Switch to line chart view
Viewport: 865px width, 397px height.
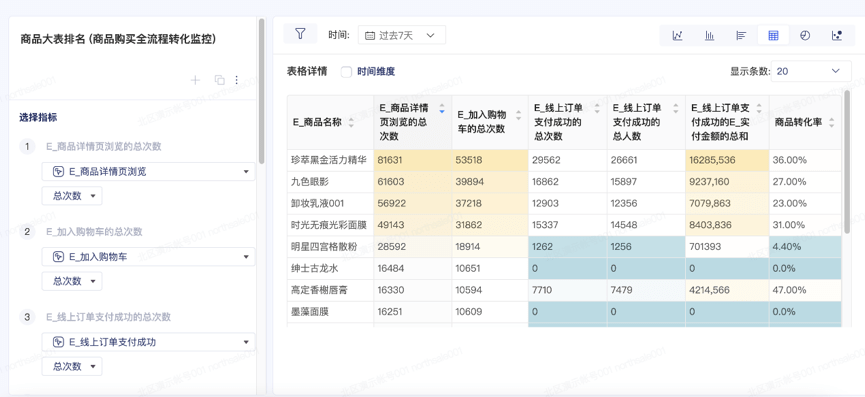[677, 35]
